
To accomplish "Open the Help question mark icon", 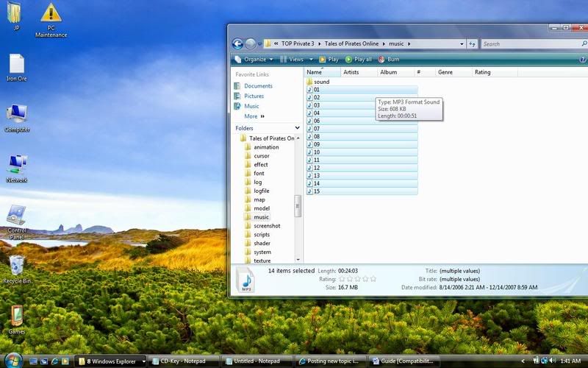I will click(583, 60).
